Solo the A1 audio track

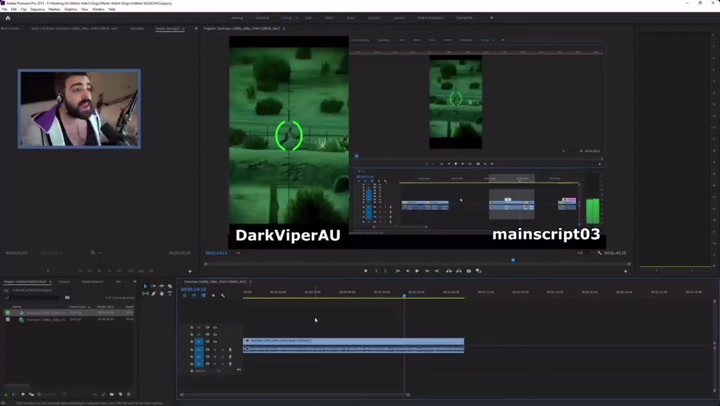coord(223,350)
